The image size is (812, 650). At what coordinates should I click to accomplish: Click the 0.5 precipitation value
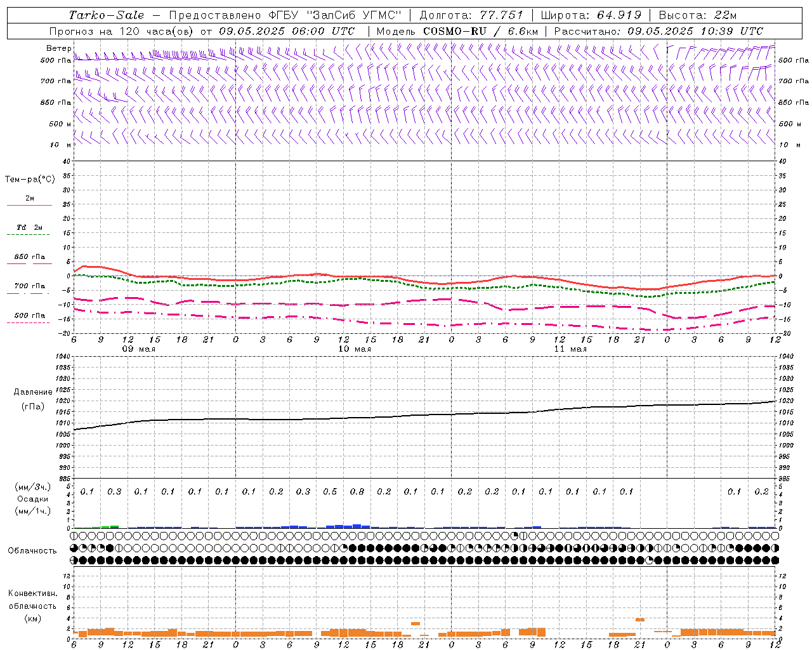tap(330, 492)
